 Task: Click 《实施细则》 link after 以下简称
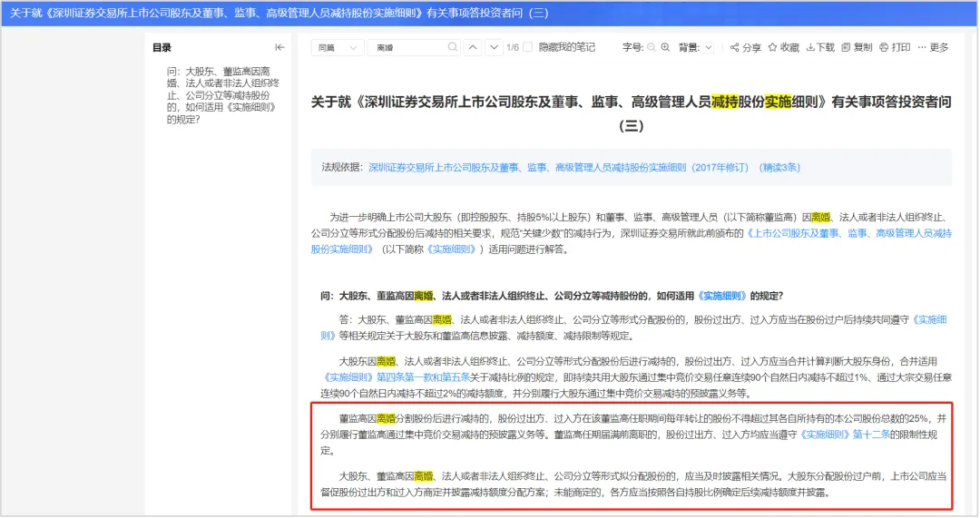pos(450,249)
